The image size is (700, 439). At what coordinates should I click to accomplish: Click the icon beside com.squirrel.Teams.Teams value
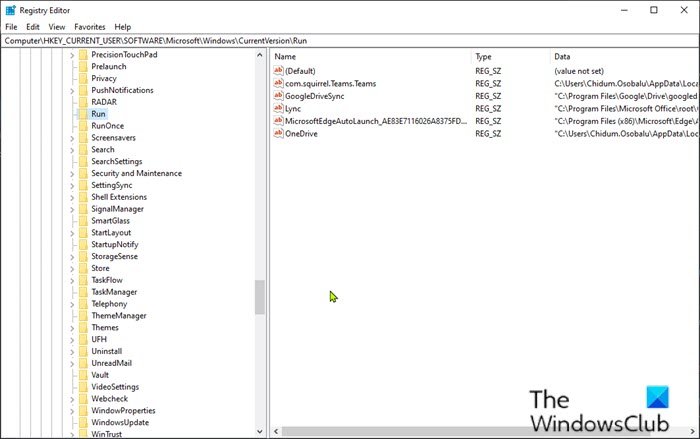coord(278,83)
